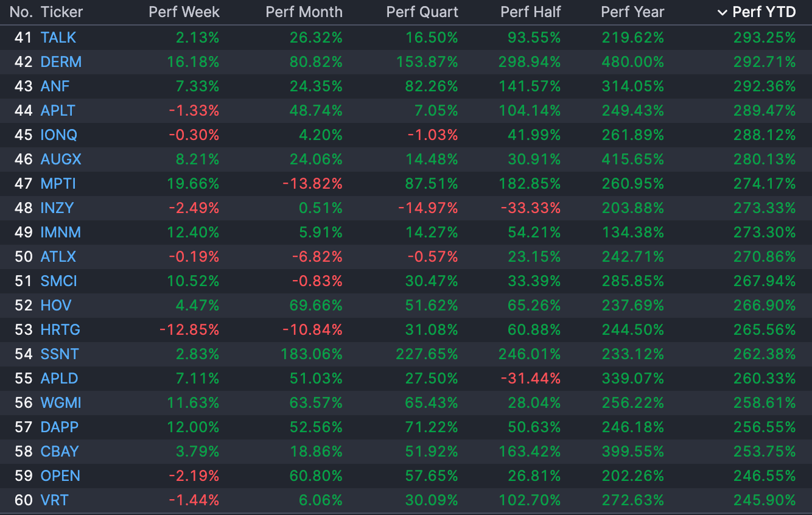Image resolution: width=812 pixels, height=515 pixels.
Task: Open the MPTI ticker link
Action: [x=58, y=184]
